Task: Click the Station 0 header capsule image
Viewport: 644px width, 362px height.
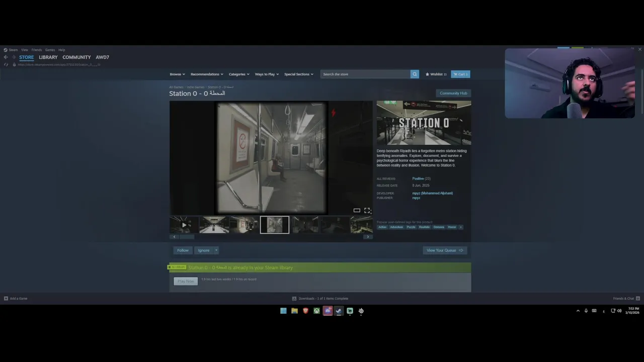Action: (424, 123)
